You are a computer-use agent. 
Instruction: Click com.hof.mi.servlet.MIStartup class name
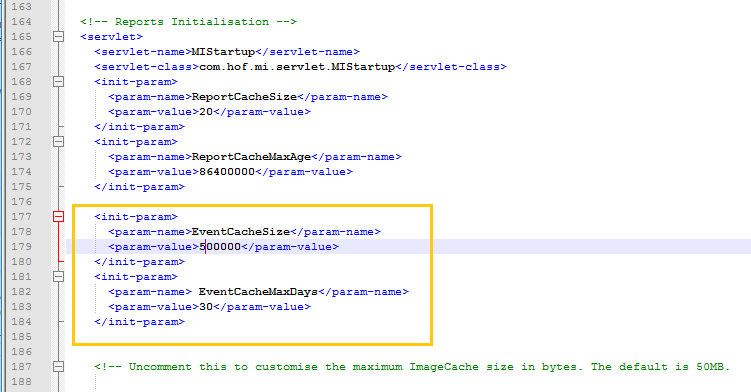[297, 67]
